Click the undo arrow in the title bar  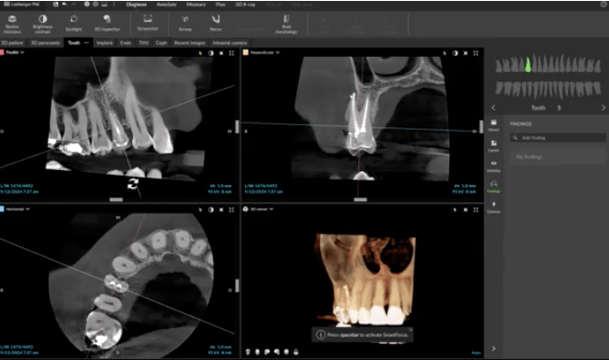64,4
